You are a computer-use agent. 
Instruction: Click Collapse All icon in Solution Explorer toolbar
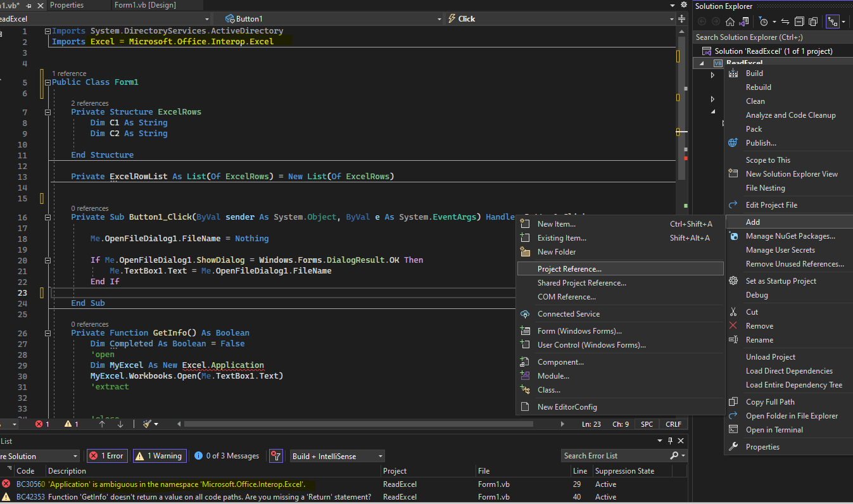point(800,21)
